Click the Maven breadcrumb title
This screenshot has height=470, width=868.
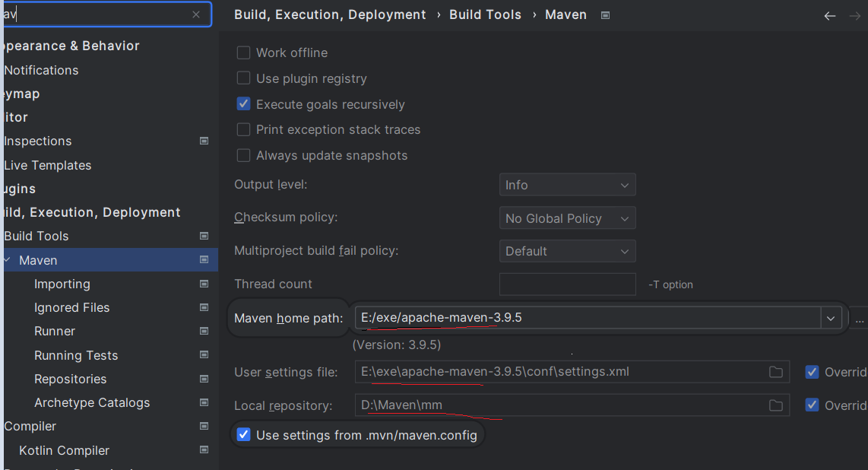(565, 15)
